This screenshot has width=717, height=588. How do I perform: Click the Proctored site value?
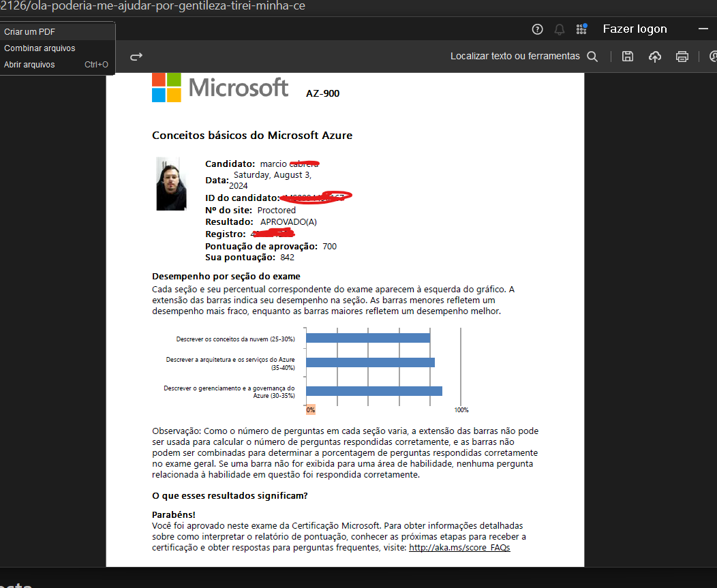(x=276, y=211)
